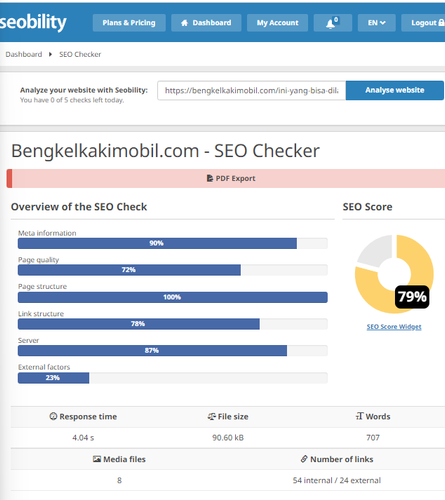Click the Logout button
This screenshot has height=500, width=445.
pos(424,23)
